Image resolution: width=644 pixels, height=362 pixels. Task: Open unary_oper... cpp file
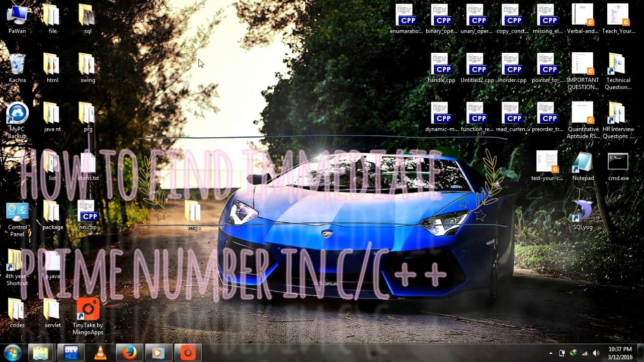(x=476, y=19)
